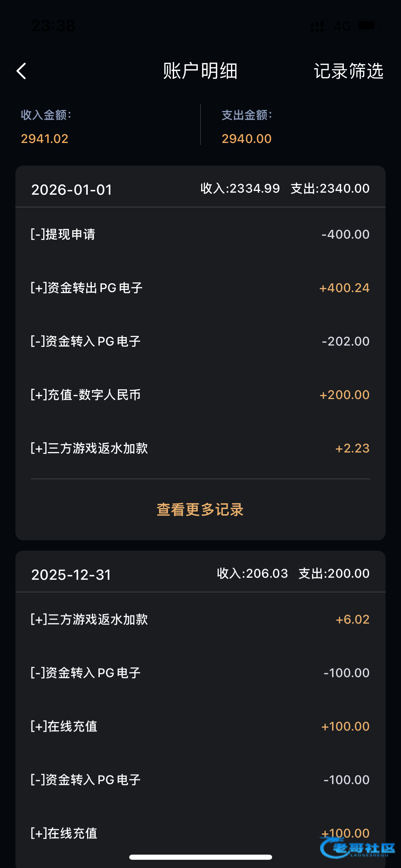
Task: Tap the home indicator bar
Action: point(200,857)
